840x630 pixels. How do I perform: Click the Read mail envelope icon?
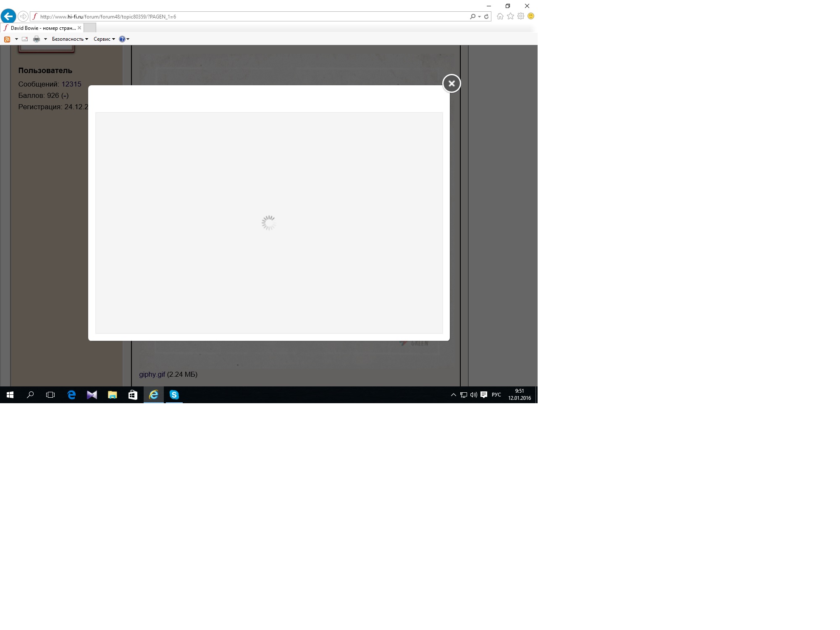(25, 39)
